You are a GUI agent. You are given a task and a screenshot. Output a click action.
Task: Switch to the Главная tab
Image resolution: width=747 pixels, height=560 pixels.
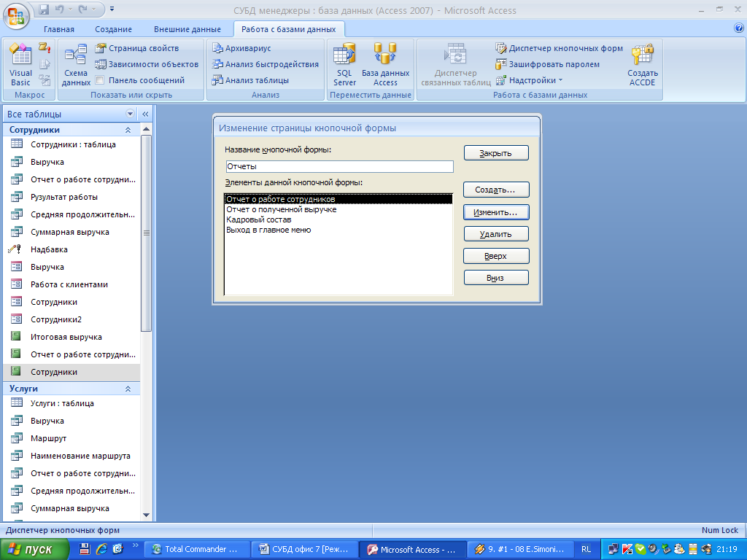[59, 29]
